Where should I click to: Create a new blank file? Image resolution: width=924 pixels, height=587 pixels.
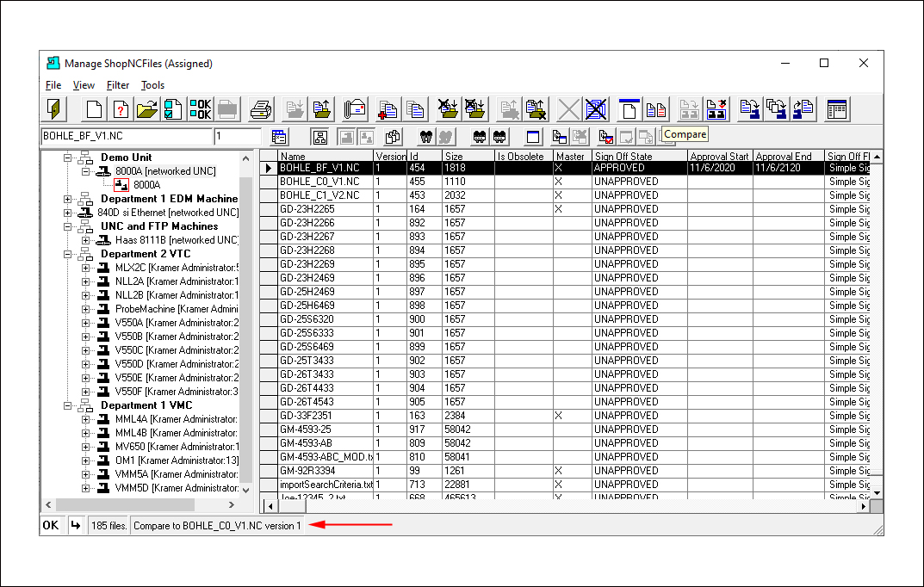(x=94, y=109)
